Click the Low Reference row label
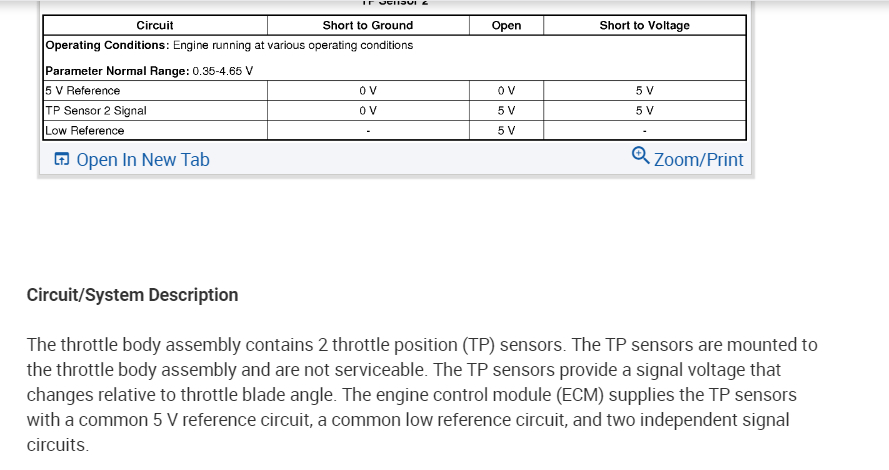The image size is (889, 470). click(x=85, y=131)
